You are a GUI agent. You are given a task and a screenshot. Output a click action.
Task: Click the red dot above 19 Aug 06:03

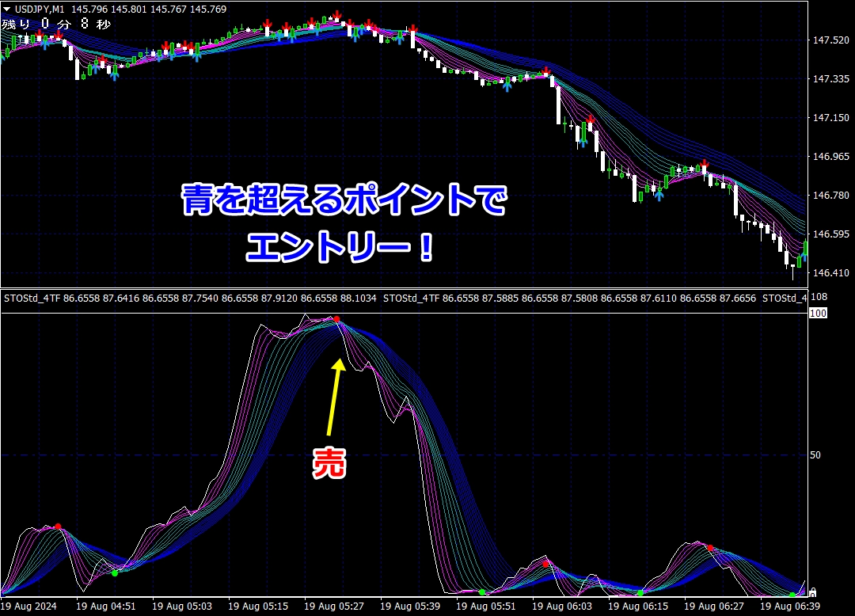point(545,563)
